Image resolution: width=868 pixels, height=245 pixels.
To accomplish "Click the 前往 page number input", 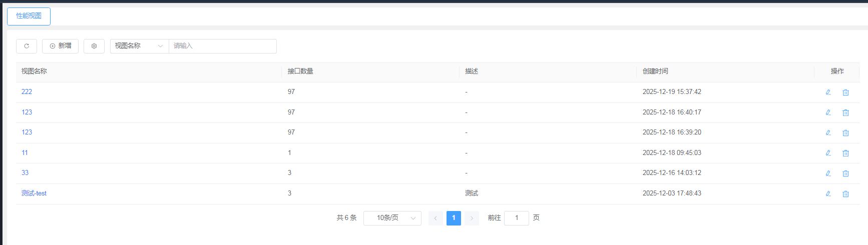I will 517,218.
